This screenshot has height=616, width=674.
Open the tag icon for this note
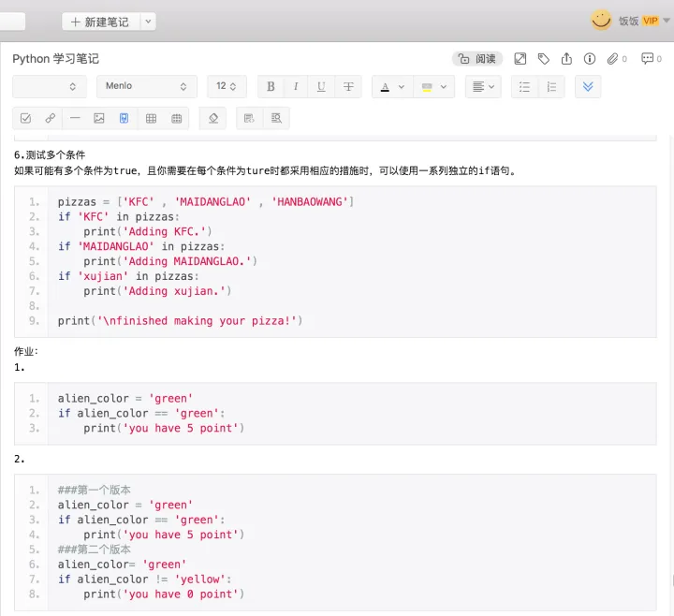point(543,58)
